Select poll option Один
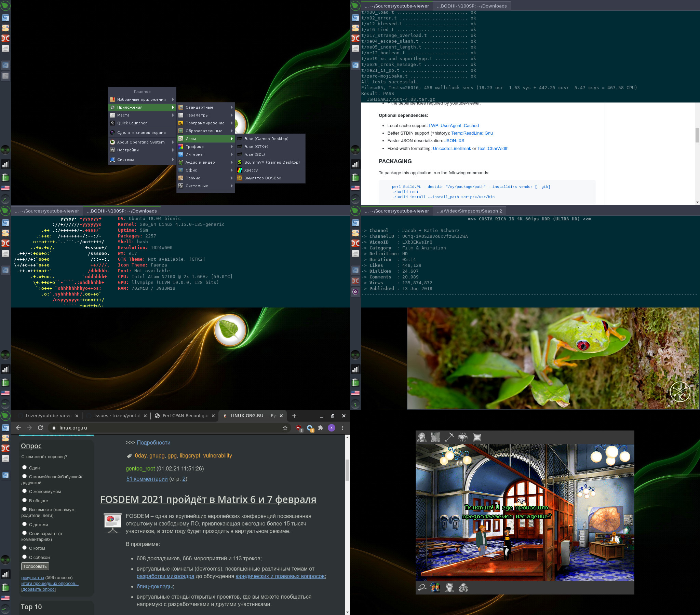Image resolution: width=700 pixels, height=615 pixels. click(24, 467)
